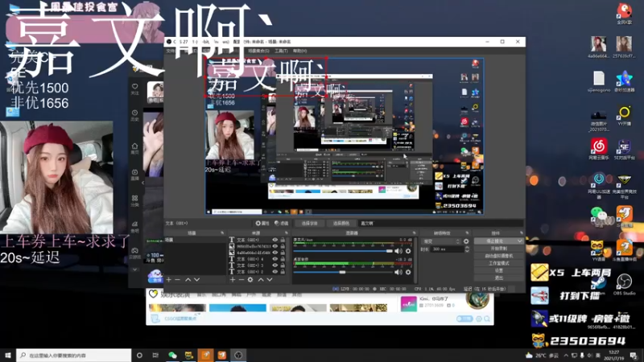
Task: Open 网易UU加速器 desktop shortcut
Action: 599,186
